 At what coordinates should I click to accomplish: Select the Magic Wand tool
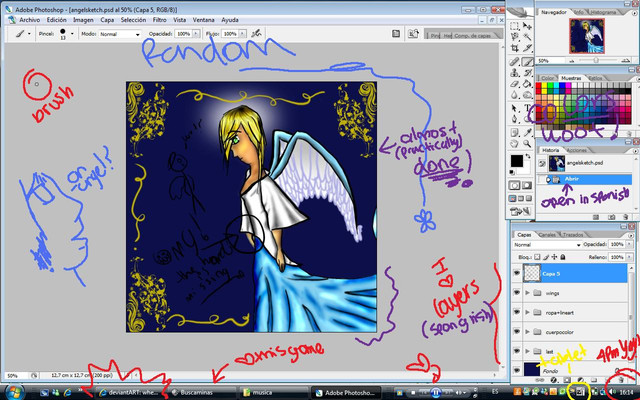[x=527, y=37]
